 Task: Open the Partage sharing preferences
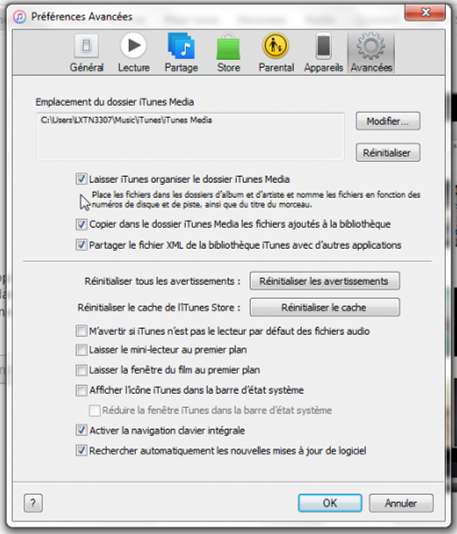pyautogui.click(x=181, y=53)
